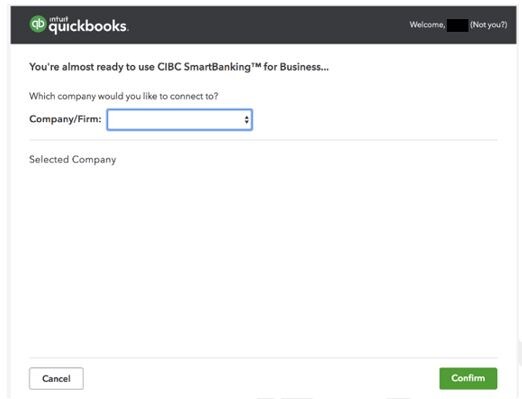
Task: Click the Cancel button
Action: tap(56, 378)
